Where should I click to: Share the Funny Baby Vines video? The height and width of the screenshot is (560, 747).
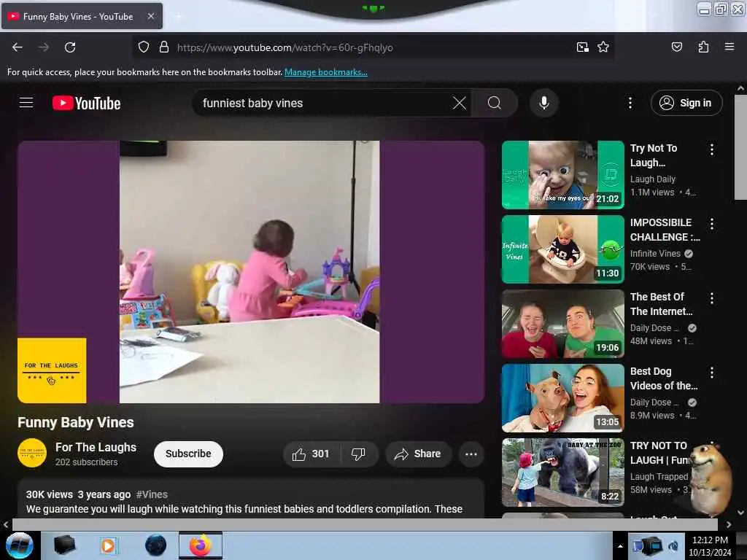[x=418, y=454]
